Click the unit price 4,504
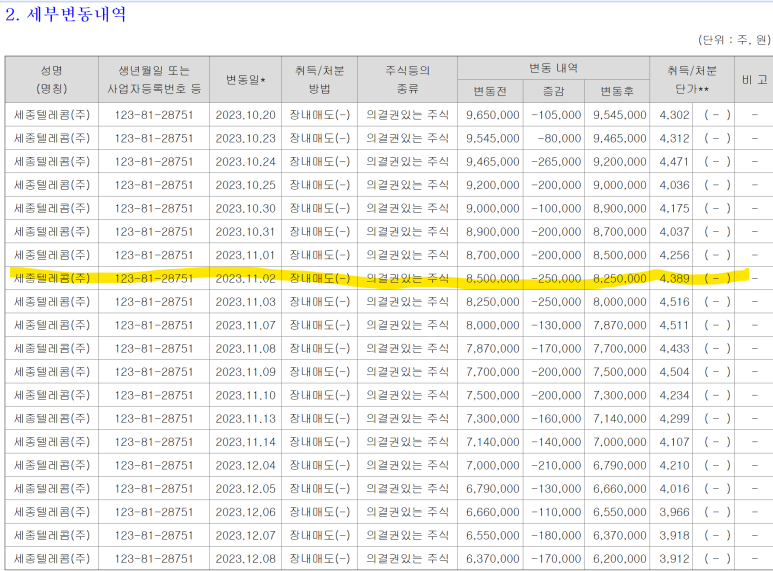Viewport: 773px width, 571px height. click(674, 372)
